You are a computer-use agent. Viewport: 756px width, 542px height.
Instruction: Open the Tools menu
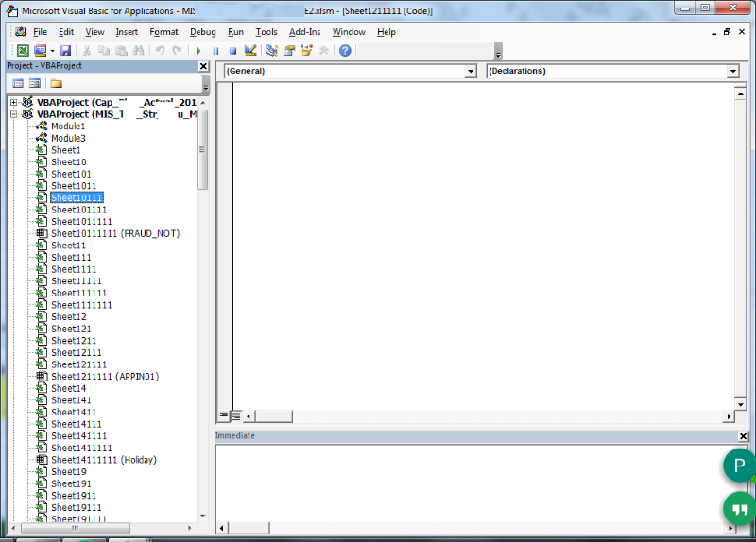[x=266, y=32]
